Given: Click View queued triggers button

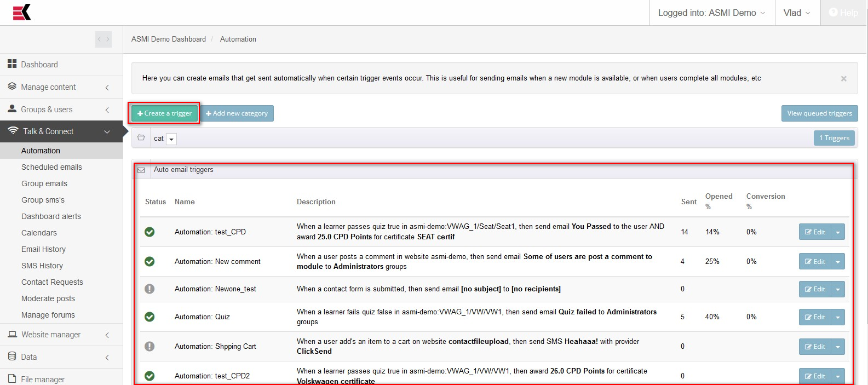Looking at the screenshot, I should pyautogui.click(x=819, y=113).
